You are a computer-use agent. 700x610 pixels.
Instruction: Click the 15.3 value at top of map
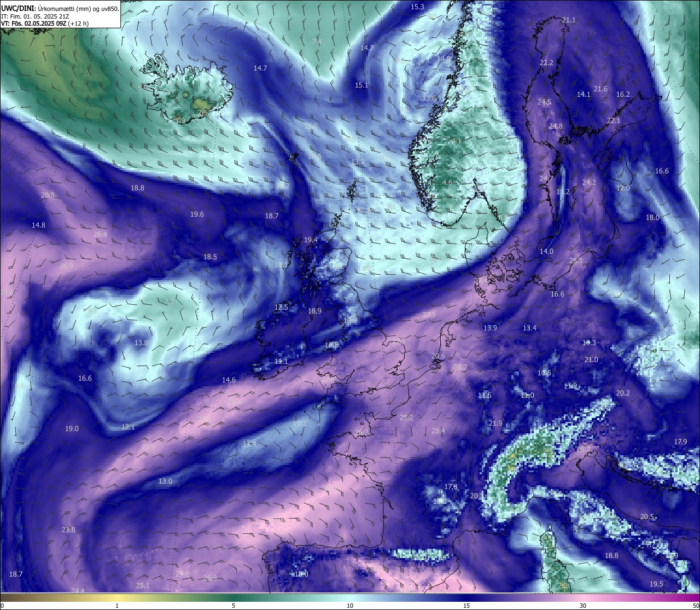point(417,7)
